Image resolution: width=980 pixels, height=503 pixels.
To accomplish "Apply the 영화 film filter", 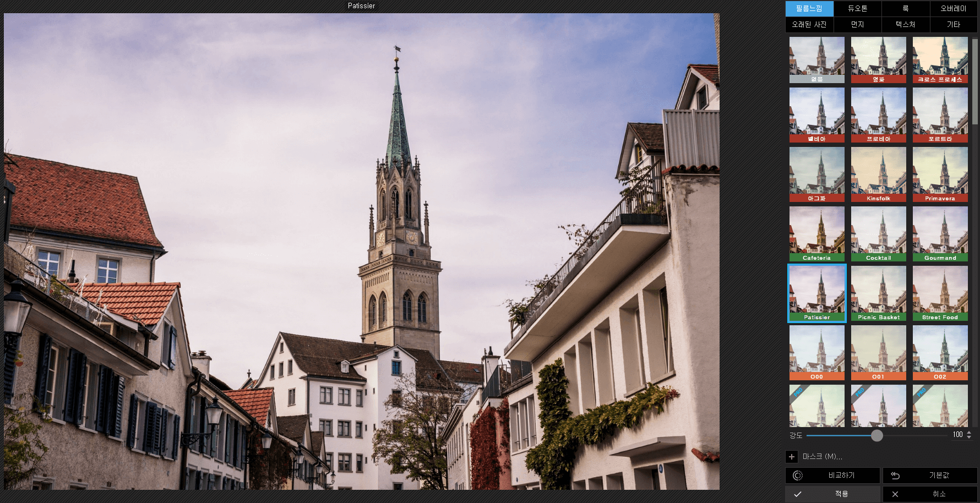I will pos(878,60).
